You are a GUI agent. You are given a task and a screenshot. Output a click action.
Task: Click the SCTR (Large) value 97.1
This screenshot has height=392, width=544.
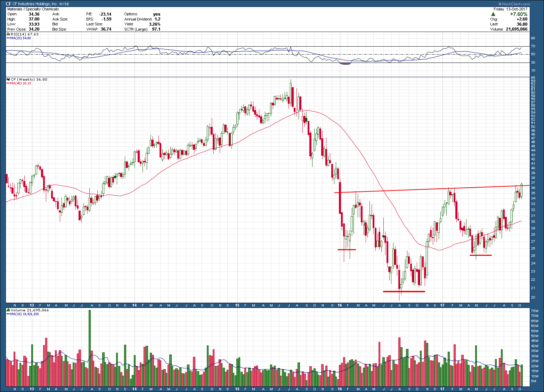156,29
